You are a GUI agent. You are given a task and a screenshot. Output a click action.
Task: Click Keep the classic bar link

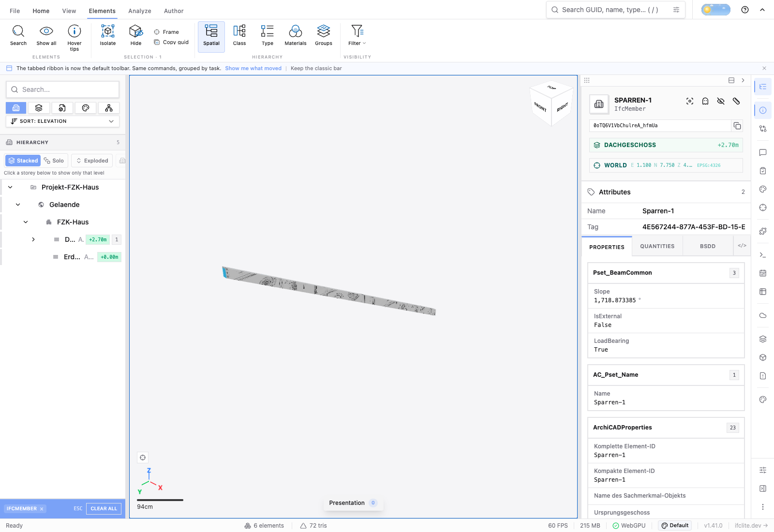coord(316,68)
